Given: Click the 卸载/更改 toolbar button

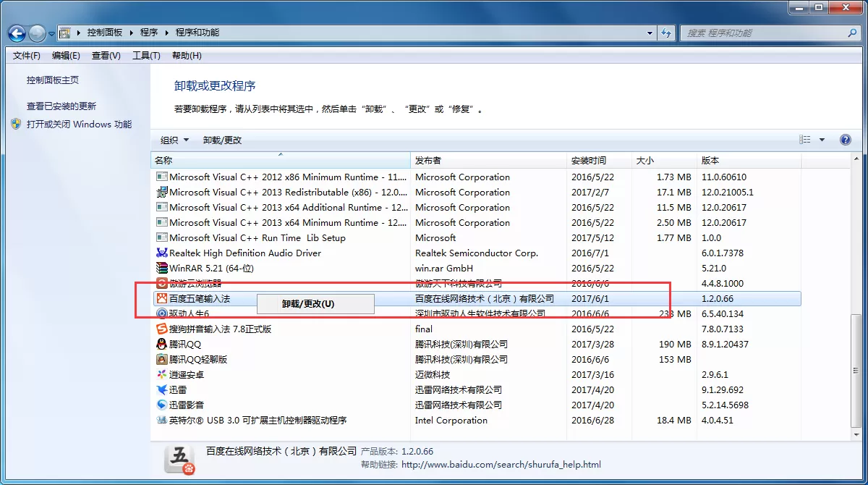Looking at the screenshot, I should (222, 140).
